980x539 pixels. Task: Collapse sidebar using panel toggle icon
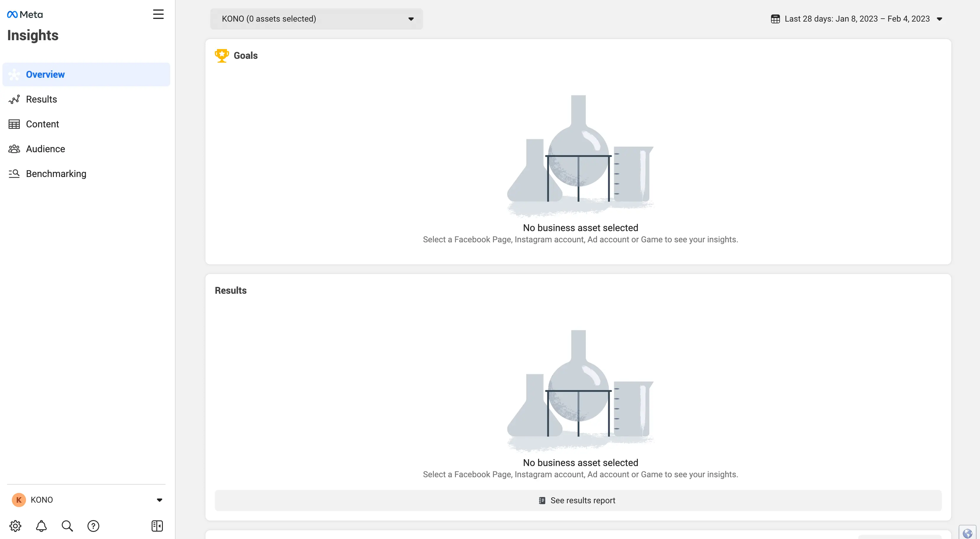(157, 526)
